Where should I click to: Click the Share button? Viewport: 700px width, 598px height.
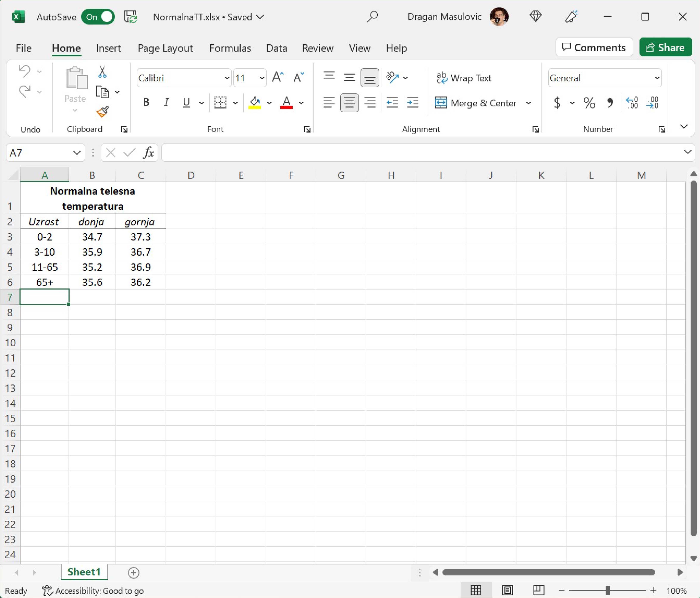click(665, 47)
